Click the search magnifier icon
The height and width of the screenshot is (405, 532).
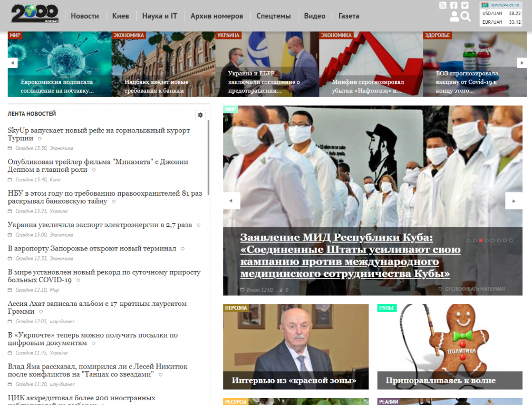(466, 17)
